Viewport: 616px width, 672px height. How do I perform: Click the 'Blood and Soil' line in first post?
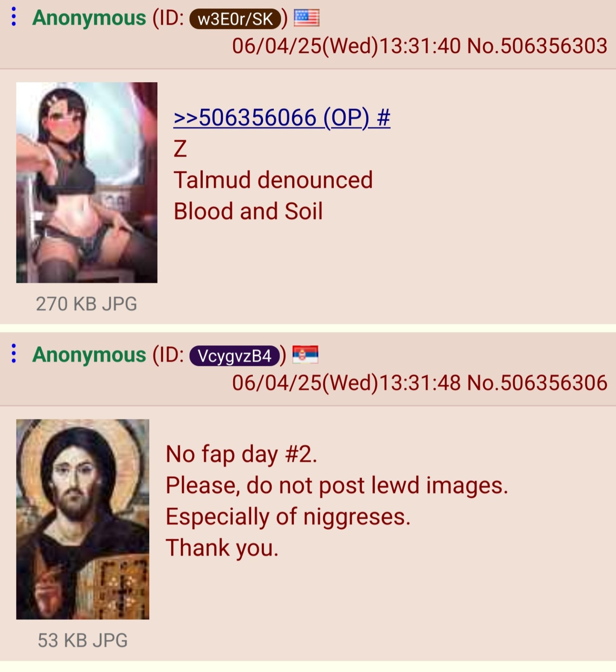(x=248, y=211)
